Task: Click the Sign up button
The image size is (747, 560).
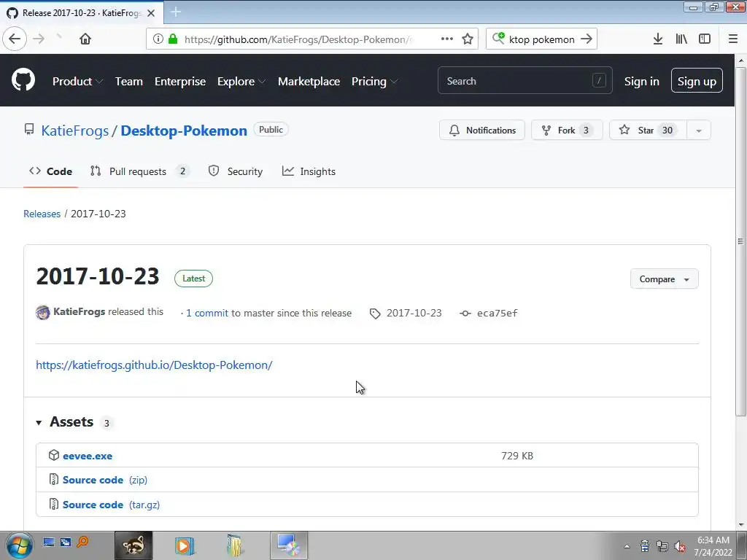Action: pyautogui.click(x=697, y=80)
